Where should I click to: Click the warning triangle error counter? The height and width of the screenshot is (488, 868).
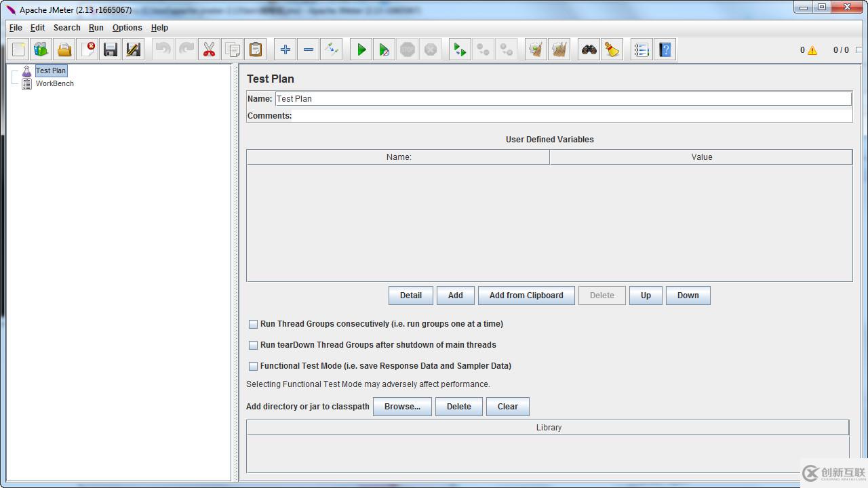[812, 50]
